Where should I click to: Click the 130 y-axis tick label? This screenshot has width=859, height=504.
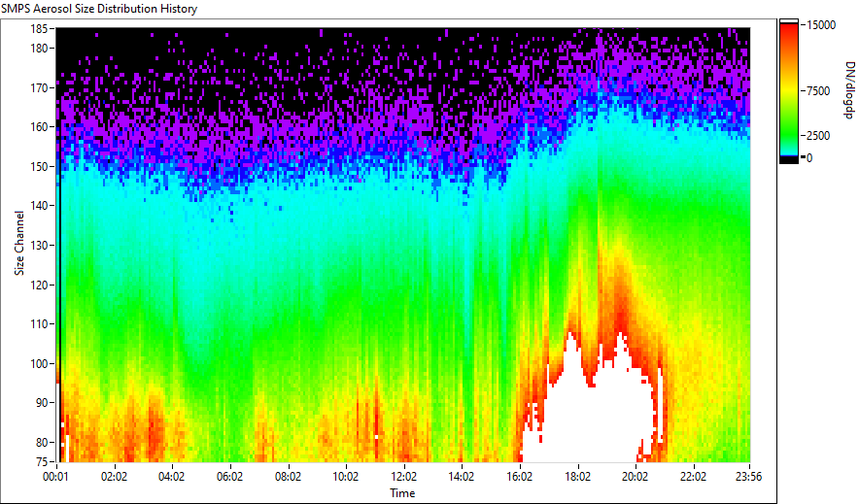pyautogui.click(x=39, y=245)
